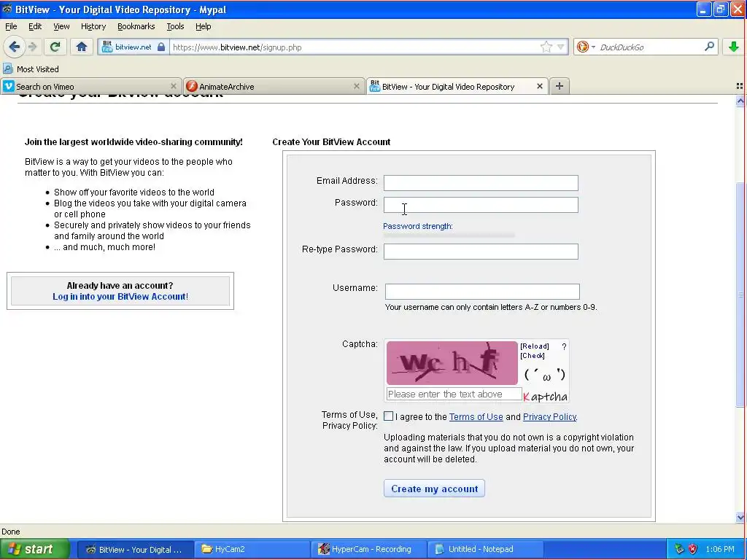Reload the page with the refresh icon
This screenshot has height=560, width=747.
coord(55,47)
